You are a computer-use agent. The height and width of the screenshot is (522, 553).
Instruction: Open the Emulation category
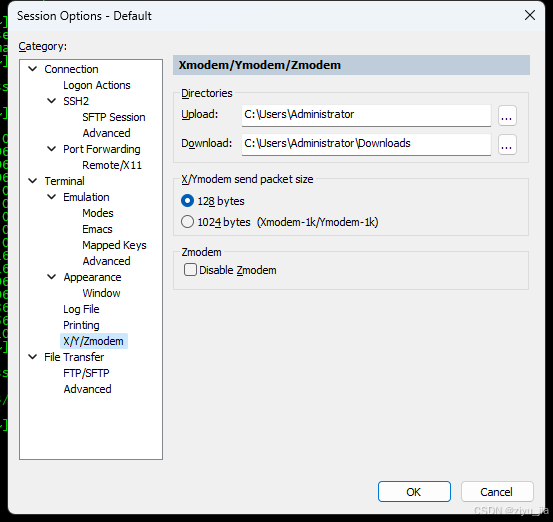86,197
